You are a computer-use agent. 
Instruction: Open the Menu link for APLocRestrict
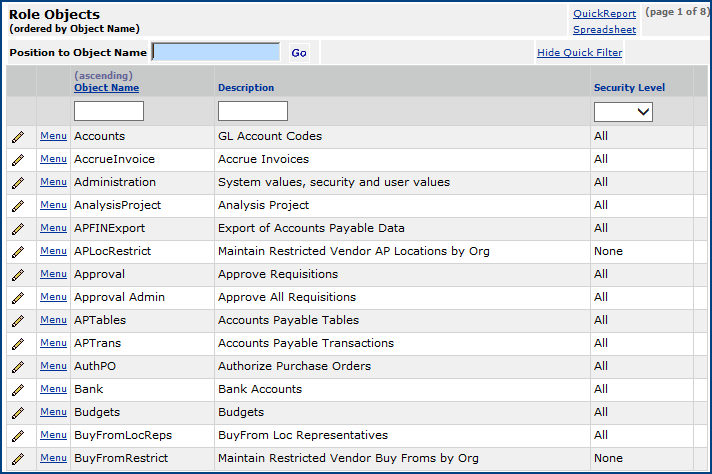click(x=53, y=251)
